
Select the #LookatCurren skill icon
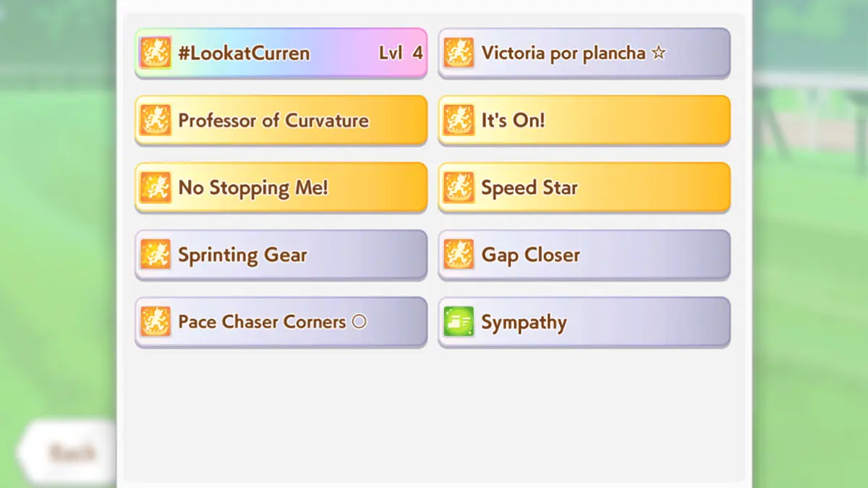pos(156,53)
